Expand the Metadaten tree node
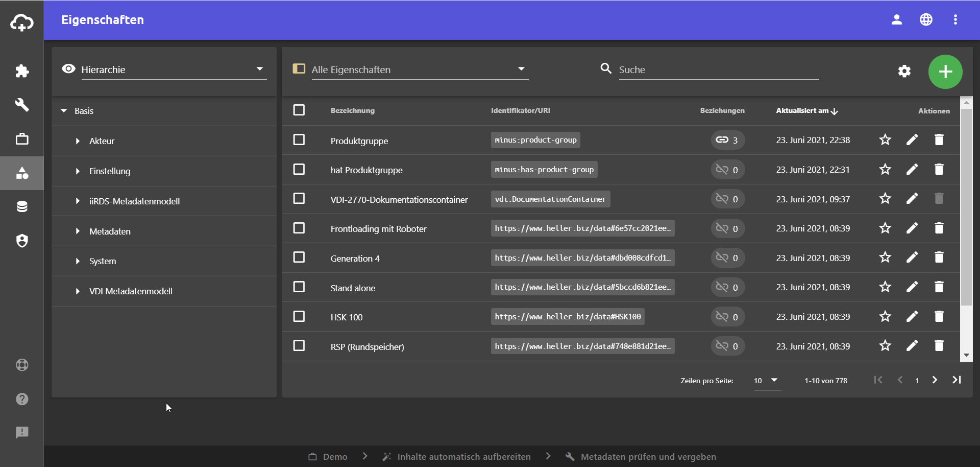Viewport: 980px width, 467px height. (78, 231)
